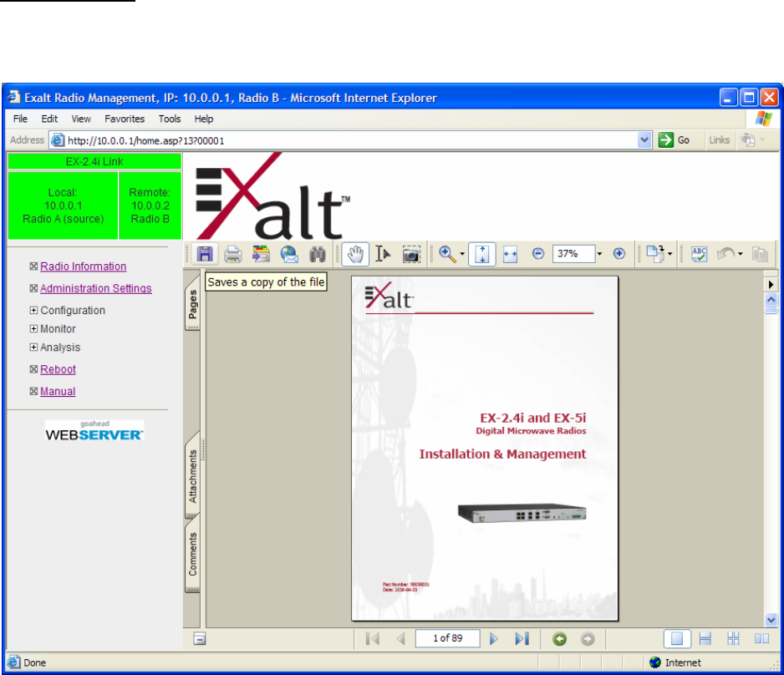
Task: Zoom out with the minus circle button
Action: [x=538, y=254]
